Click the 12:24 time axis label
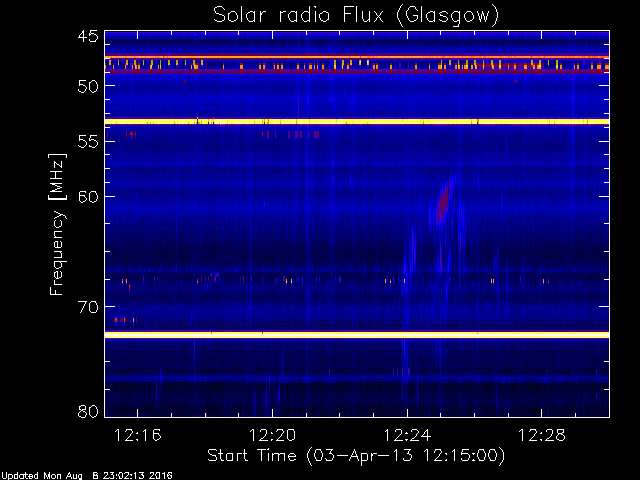 click(407, 436)
